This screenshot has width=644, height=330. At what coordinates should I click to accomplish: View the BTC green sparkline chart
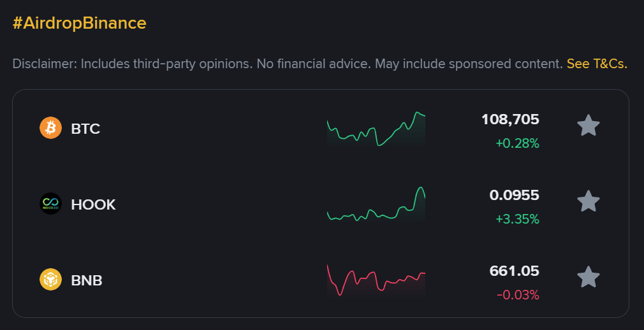(376, 129)
